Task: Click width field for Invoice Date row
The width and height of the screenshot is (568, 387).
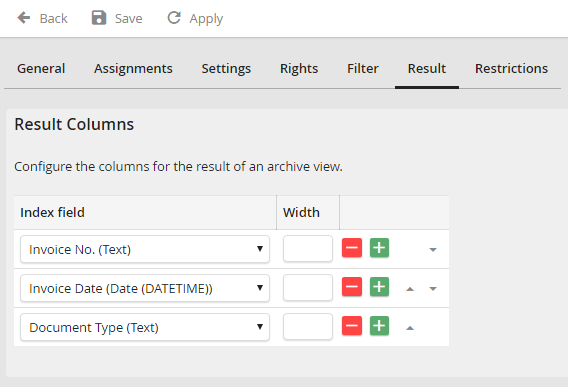Action: click(308, 288)
